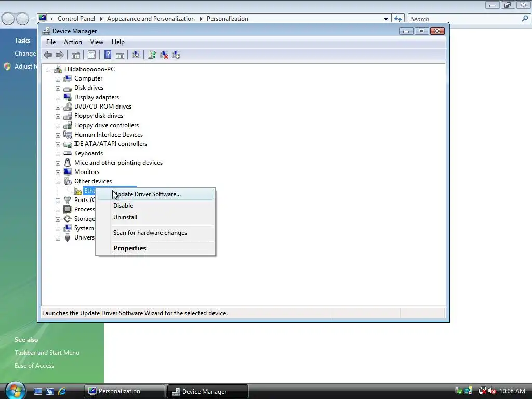
Task: Click the DVD/CD-ROM drives icon
Action: (x=68, y=107)
